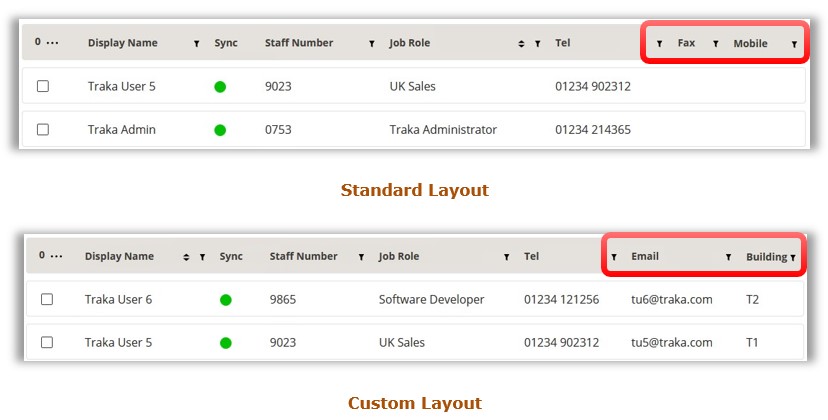Select the Traka User 6 row checkbox
This screenshot has width=828, height=420.
pyautogui.click(x=47, y=300)
